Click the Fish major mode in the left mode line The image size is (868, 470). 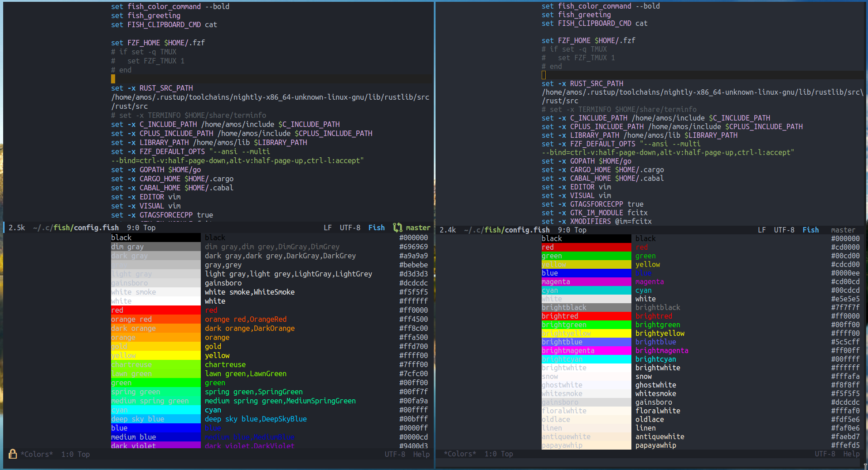[376, 228]
